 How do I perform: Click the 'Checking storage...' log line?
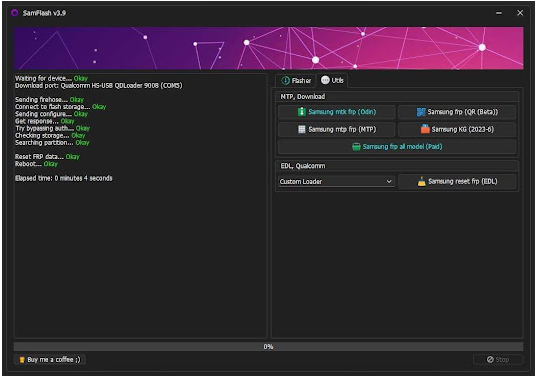(50, 136)
